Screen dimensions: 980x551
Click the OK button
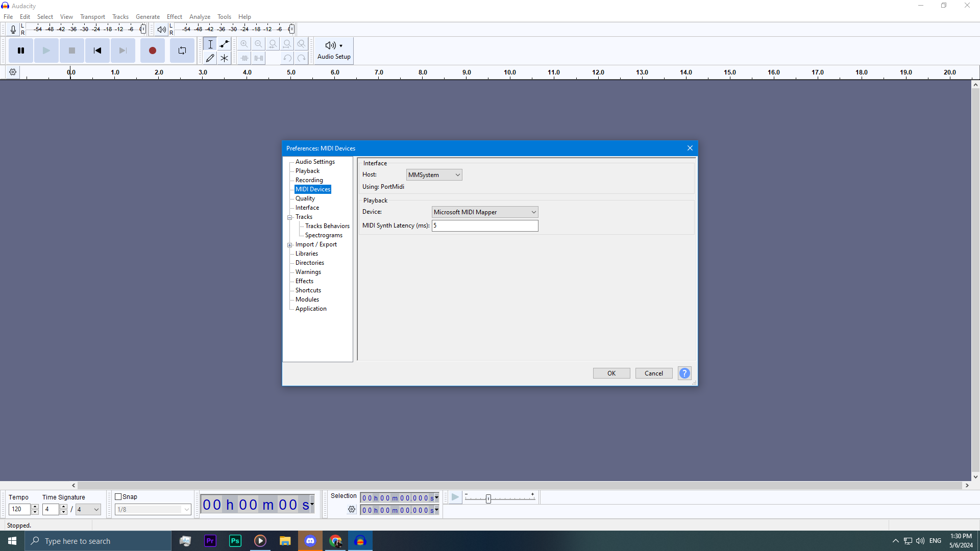pos(611,373)
